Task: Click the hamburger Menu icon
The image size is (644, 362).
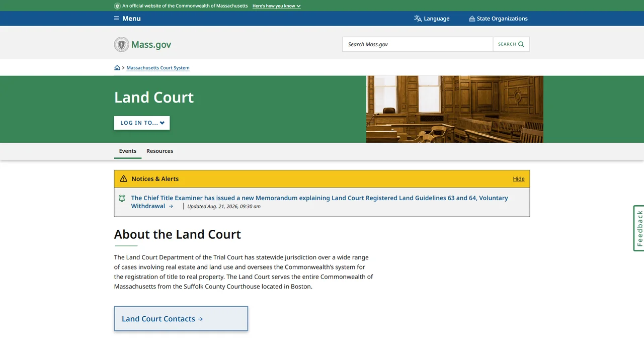Action: (x=117, y=19)
